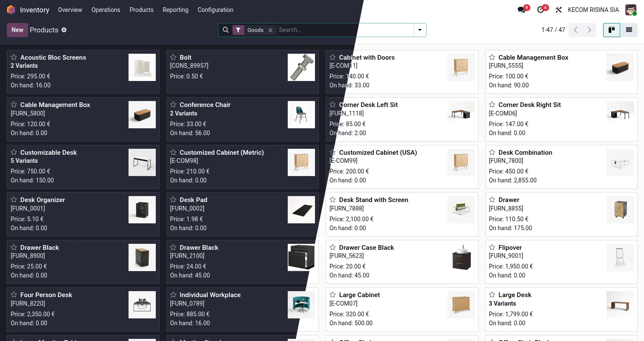This screenshot has width=644, height=341.
Task: Remove the Goods filter tag
Action: (270, 30)
